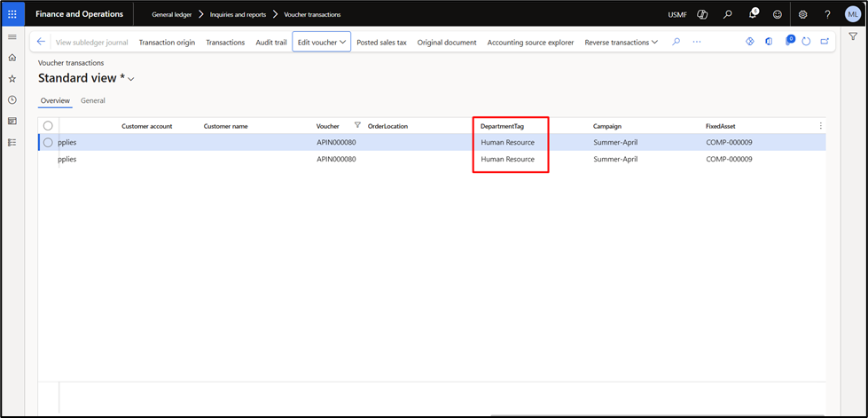Open more actions ellipsis in action pane
868x418 pixels.
pos(697,42)
